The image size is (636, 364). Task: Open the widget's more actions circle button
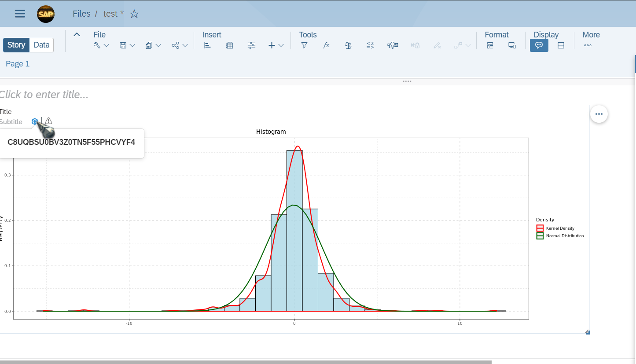[x=599, y=114]
